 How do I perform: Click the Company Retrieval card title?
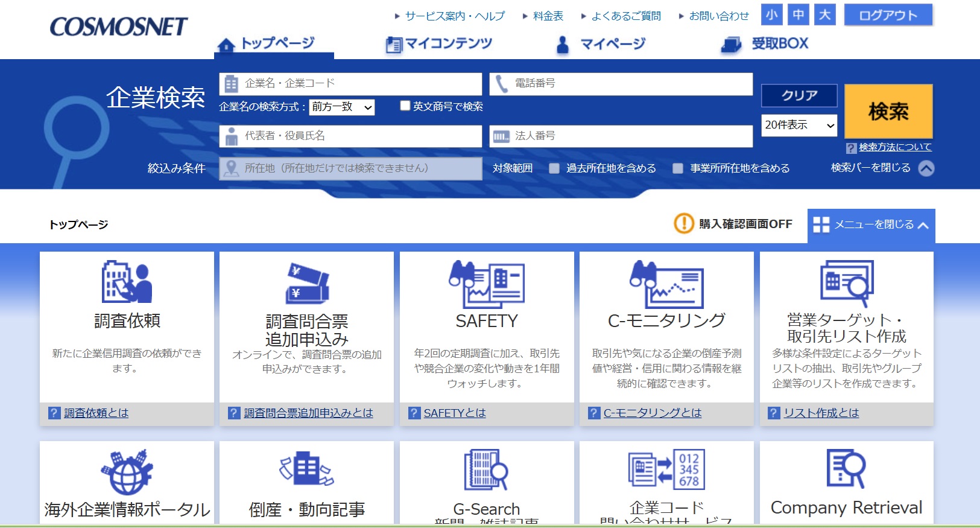coord(847,508)
